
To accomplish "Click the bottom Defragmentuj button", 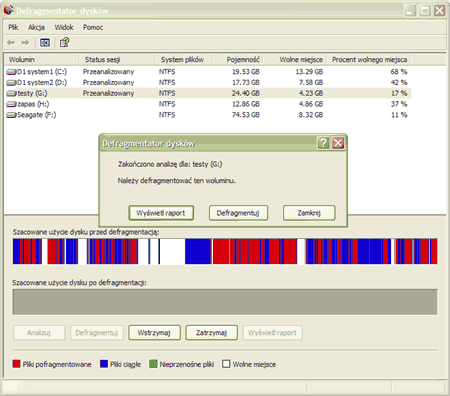I will click(97, 333).
